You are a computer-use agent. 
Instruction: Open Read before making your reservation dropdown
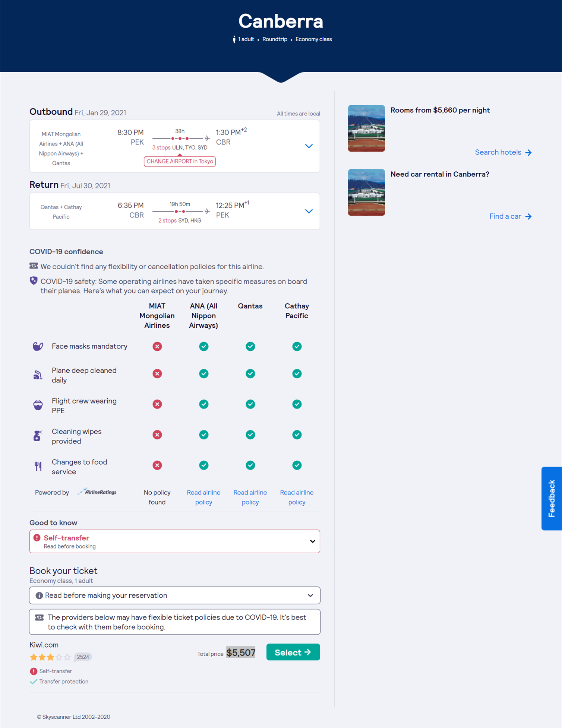[x=310, y=595]
